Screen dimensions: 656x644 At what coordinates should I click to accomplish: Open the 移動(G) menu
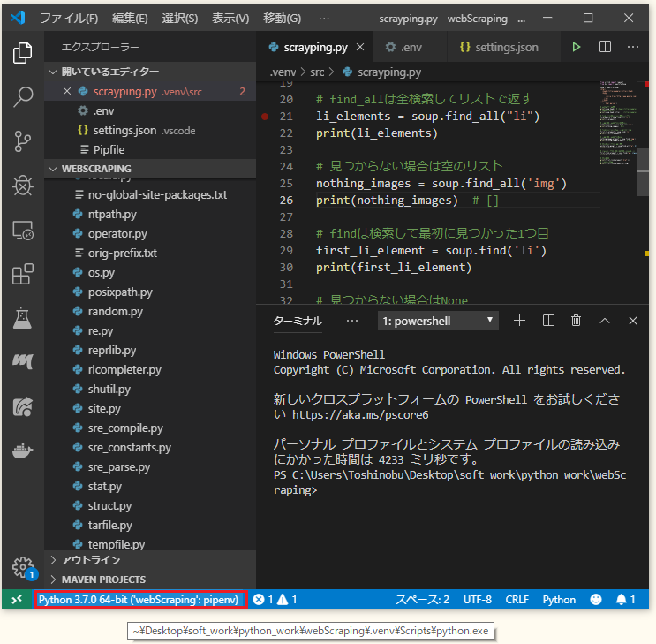click(282, 19)
